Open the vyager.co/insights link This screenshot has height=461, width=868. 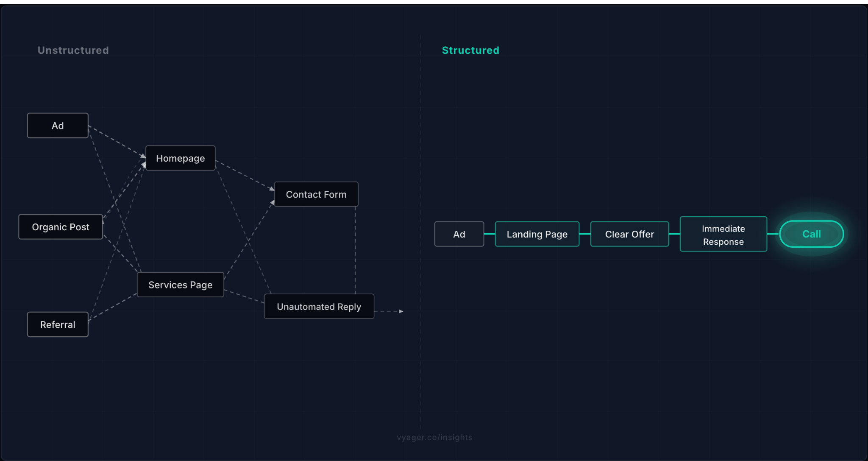(x=434, y=437)
